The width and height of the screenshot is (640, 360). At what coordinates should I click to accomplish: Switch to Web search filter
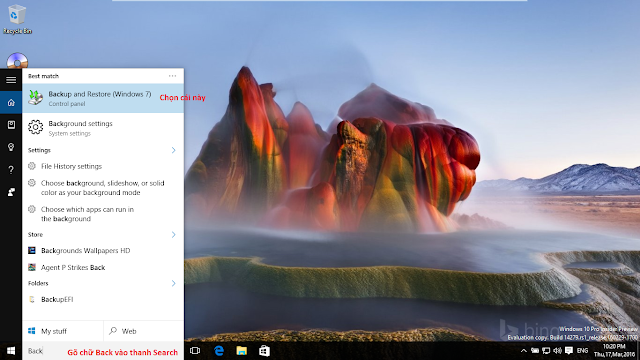point(144,331)
